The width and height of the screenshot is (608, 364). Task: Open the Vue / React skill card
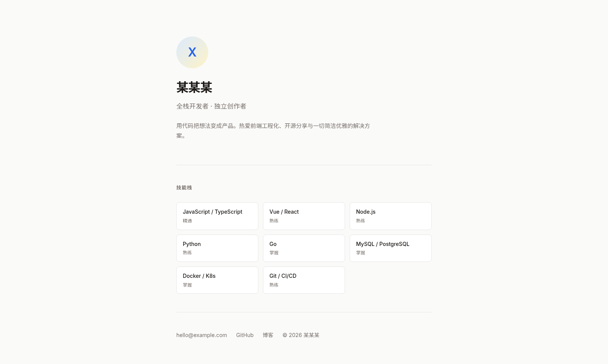304,216
